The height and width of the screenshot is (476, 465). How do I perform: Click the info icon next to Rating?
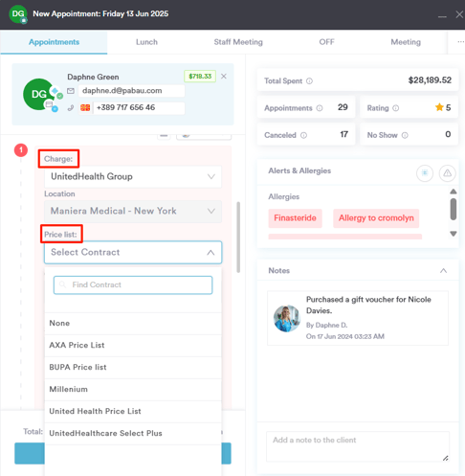coord(396,108)
